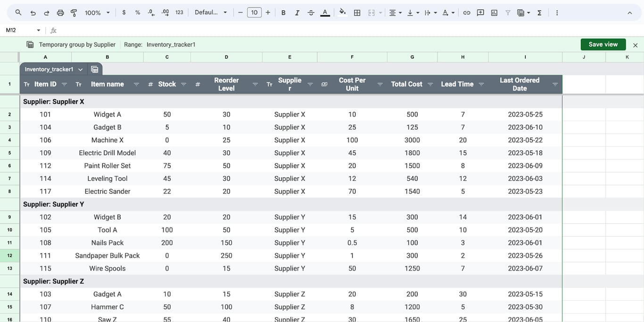Open the Lead Time column filter
The image size is (644, 322).
click(481, 84)
